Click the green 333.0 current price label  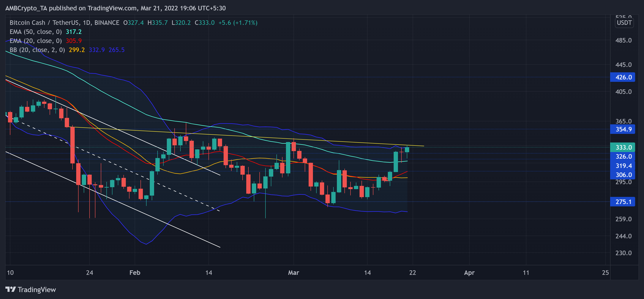pos(622,147)
